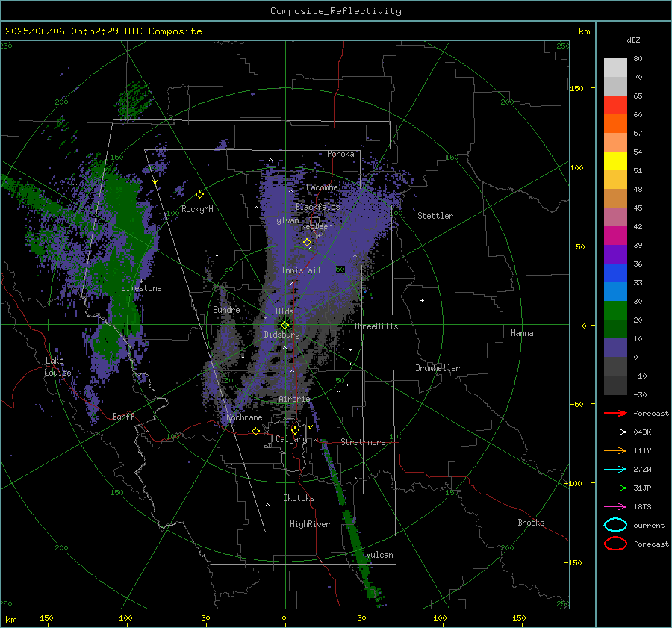Screen dimensions: 672x628
Task: Click the Blackfalds label
Action: (x=317, y=207)
